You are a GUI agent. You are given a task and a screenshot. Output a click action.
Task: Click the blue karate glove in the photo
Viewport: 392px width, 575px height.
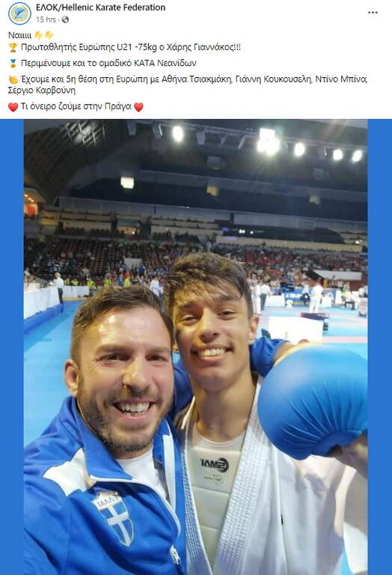[312, 401]
